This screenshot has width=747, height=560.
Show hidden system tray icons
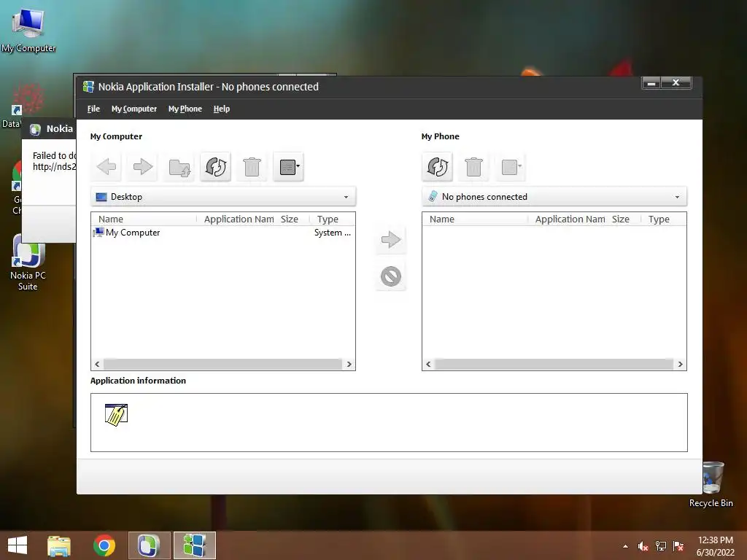point(625,546)
